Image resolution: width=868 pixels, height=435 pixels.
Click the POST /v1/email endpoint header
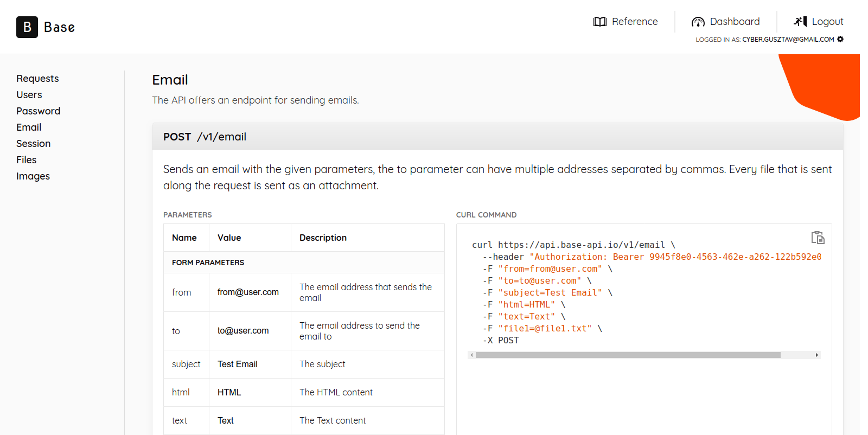click(x=205, y=137)
